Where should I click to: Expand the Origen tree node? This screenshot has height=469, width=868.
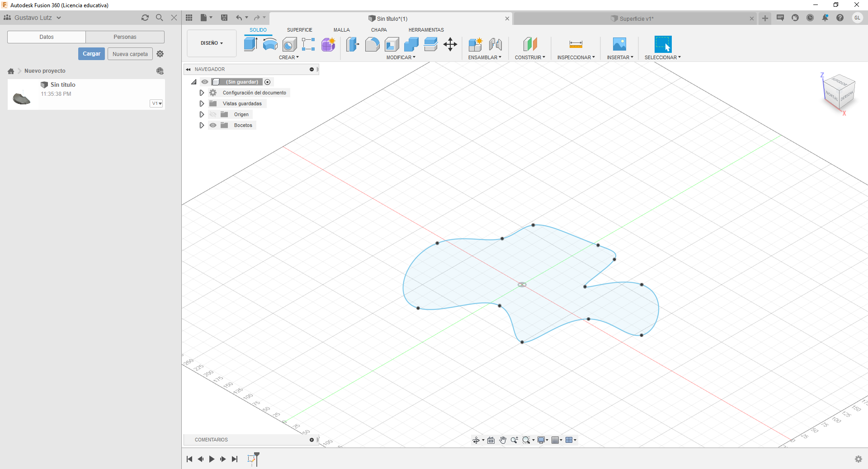(202, 114)
